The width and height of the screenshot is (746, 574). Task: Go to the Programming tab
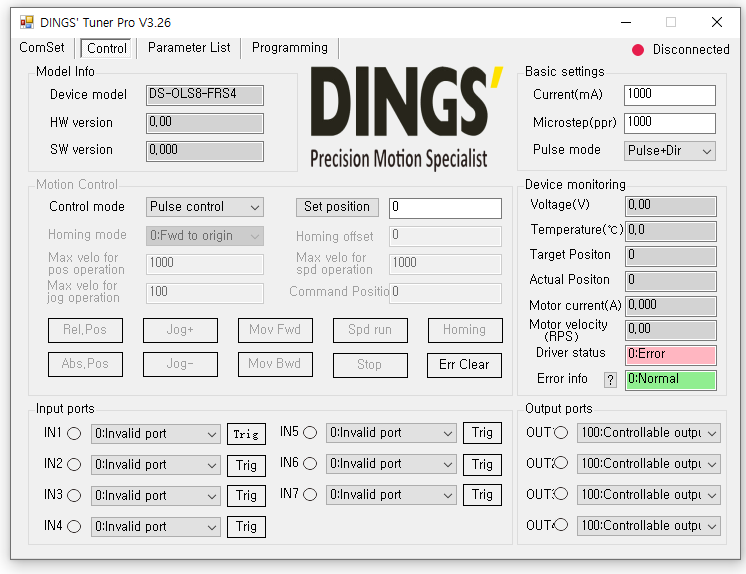coord(290,48)
